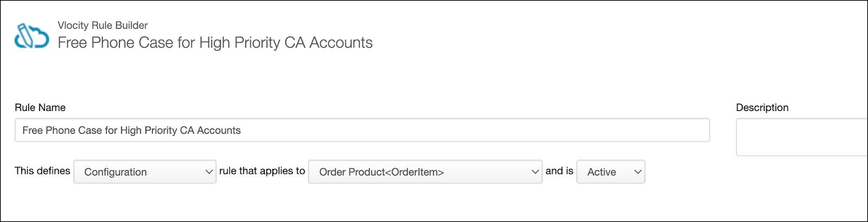Place cursor after 'Accounts' in Rule Name field
The width and height of the screenshot is (868, 222).
242,130
